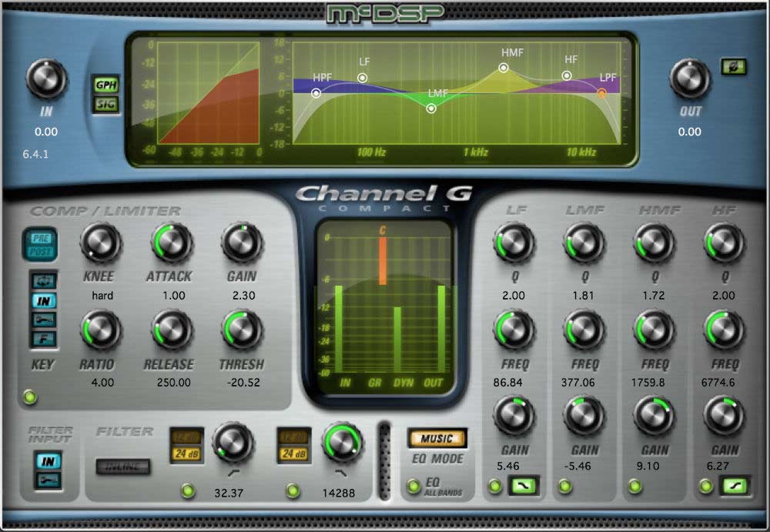Enable the KEY section IN button
Viewport: 770px width, 532px height.
click(x=44, y=300)
